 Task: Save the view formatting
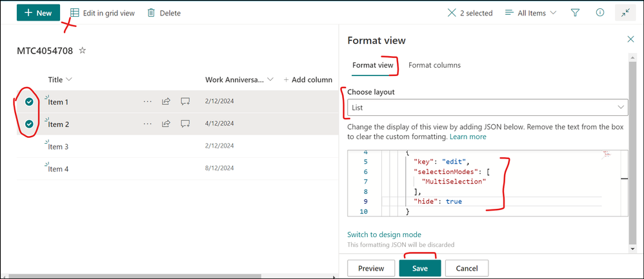[419, 268]
